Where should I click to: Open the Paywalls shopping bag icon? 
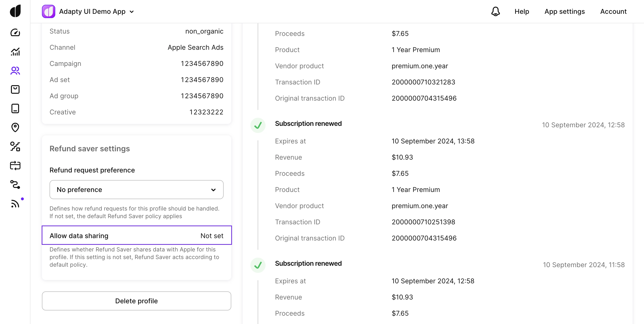(x=15, y=89)
